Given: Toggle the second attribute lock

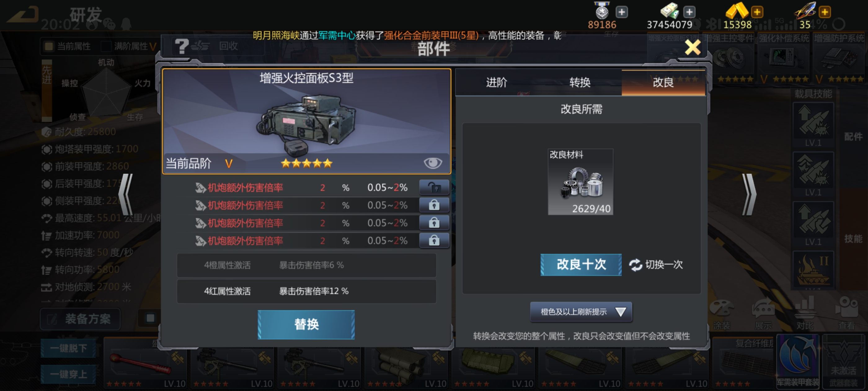Looking at the screenshot, I should pos(434,205).
